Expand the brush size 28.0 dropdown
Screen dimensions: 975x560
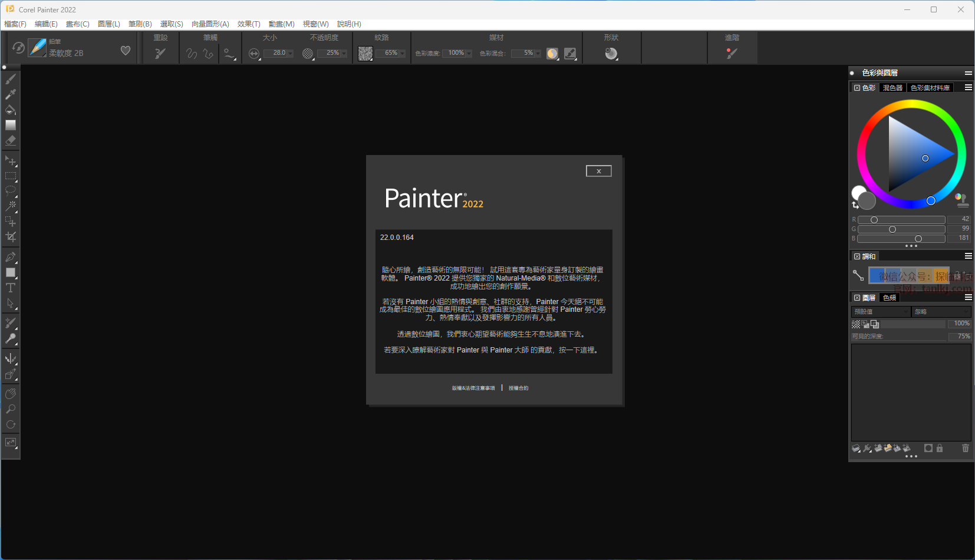pyautogui.click(x=290, y=54)
